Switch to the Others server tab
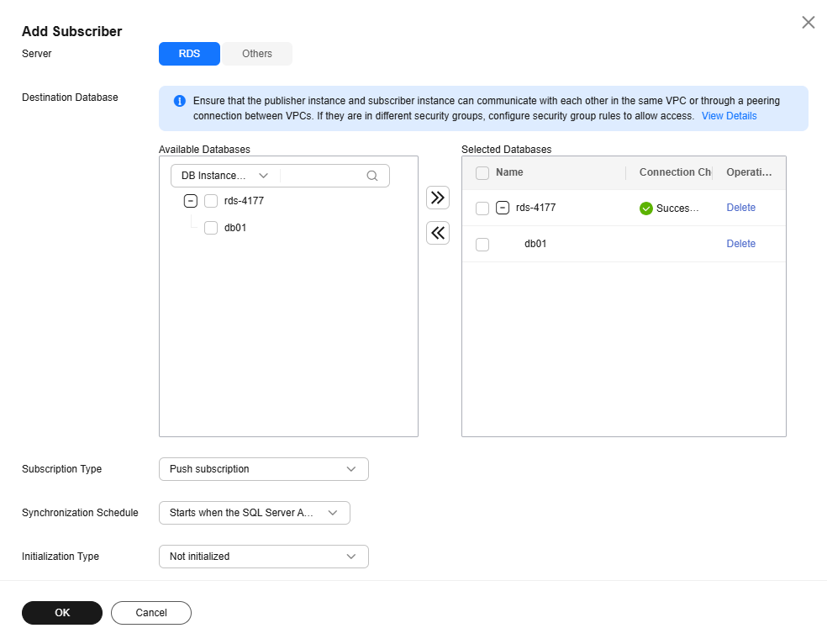Viewport: 827px width, 644px height. coord(257,54)
